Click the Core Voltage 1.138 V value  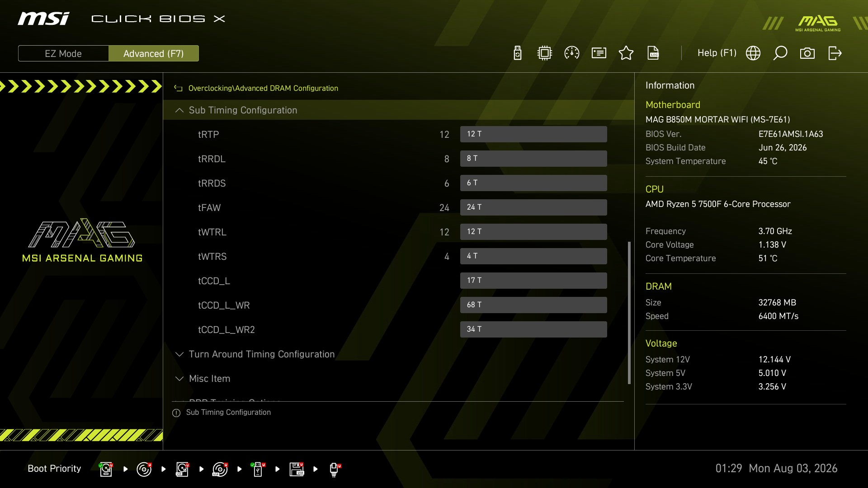pos(772,245)
